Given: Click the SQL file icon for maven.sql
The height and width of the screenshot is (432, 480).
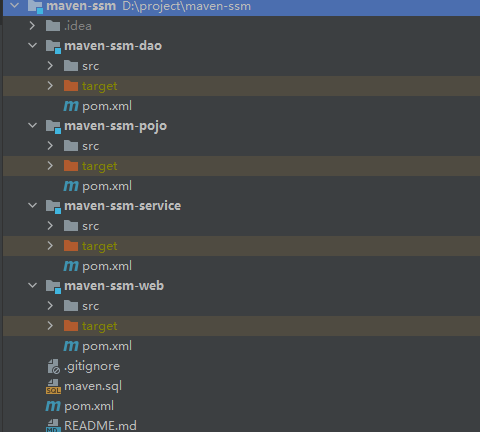Looking at the screenshot, I should (53, 386).
